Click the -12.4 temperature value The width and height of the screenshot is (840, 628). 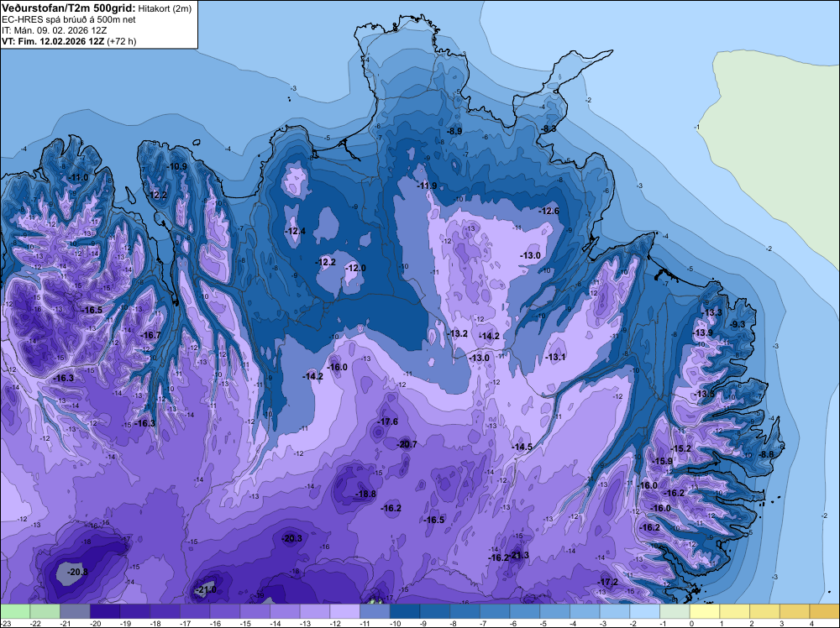tap(296, 231)
